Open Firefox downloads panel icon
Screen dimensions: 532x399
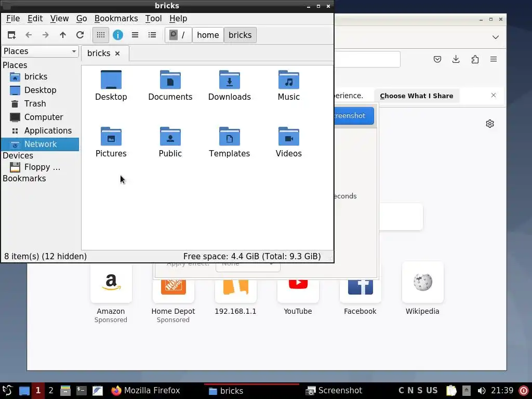coord(456,59)
